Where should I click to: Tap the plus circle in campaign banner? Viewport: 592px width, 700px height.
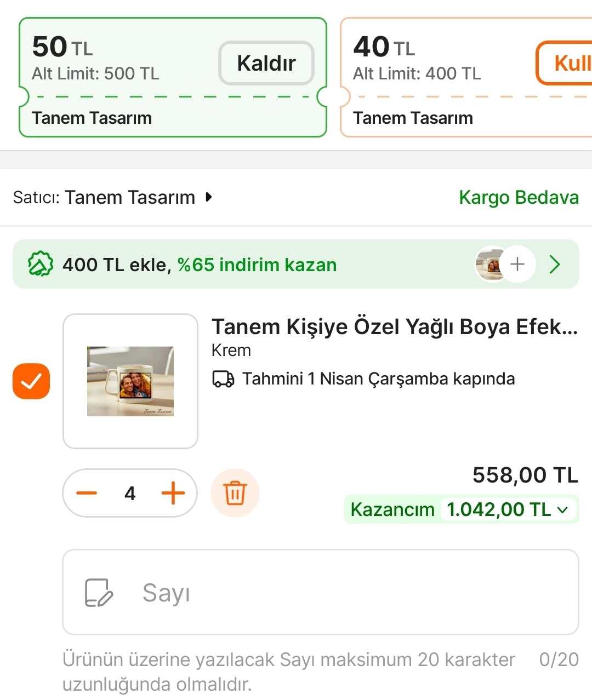coord(517,265)
